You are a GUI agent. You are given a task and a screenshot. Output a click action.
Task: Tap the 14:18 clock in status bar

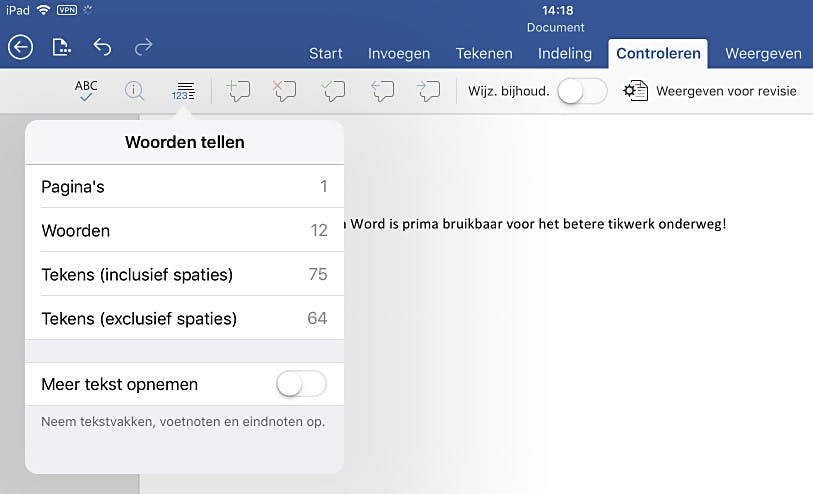point(557,10)
